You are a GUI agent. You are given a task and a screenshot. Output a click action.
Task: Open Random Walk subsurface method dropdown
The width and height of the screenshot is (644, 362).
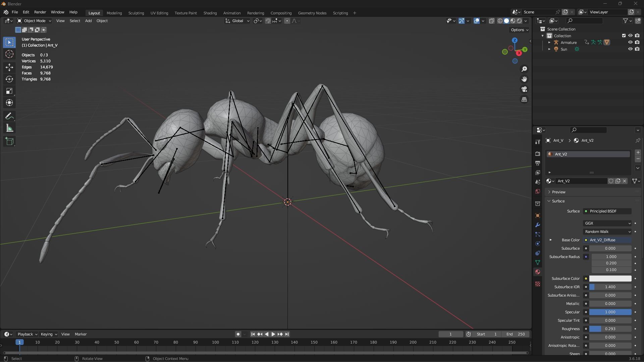607,232
